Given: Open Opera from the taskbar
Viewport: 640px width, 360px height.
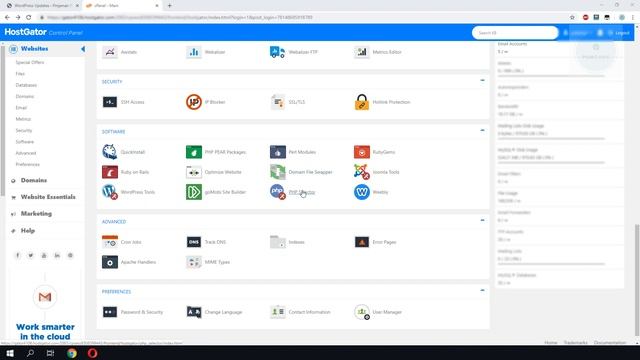Looking at the screenshot, I should click(92, 353).
